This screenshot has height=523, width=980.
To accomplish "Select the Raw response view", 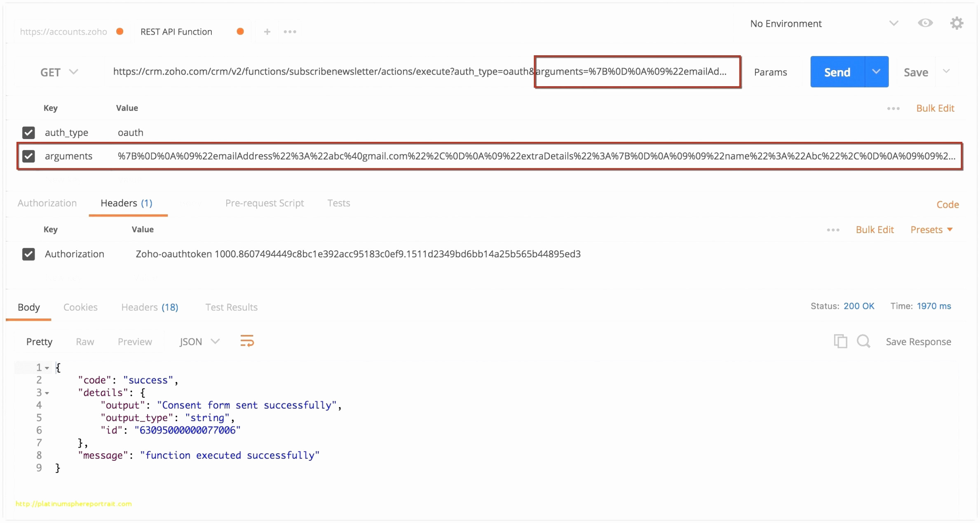I will tap(84, 342).
